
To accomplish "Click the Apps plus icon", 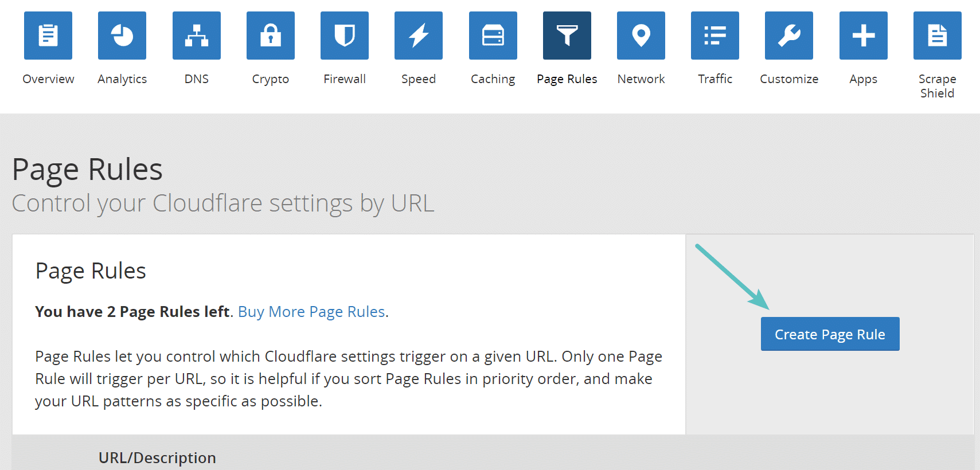I will click(864, 36).
